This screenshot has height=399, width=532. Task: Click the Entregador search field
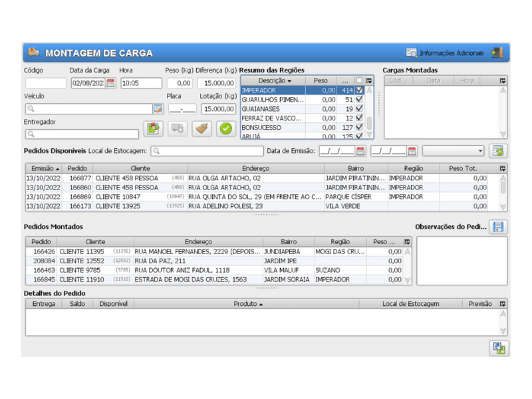pyautogui.click(x=82, y=134)
